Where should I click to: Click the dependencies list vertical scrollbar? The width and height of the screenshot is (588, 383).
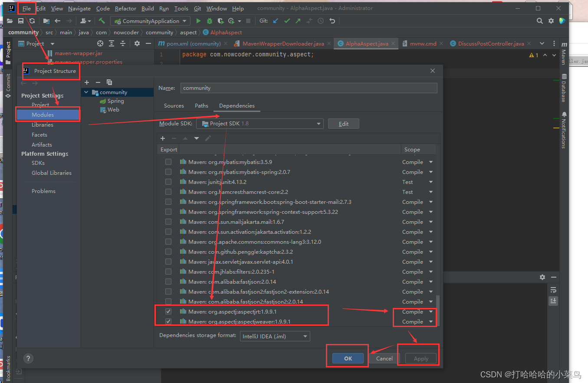437,310
